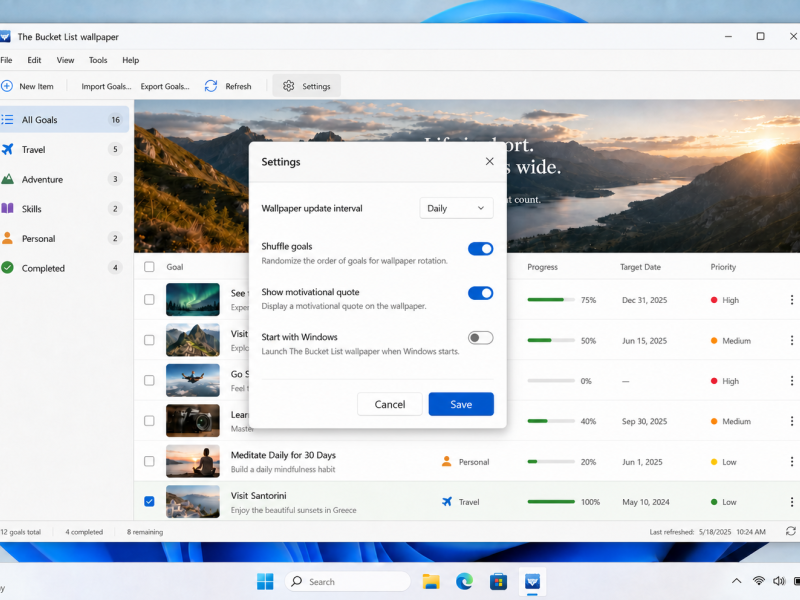Check the box for the camera goal row
Viewport: 800px width, 600px height.
[x=149, y=420]
